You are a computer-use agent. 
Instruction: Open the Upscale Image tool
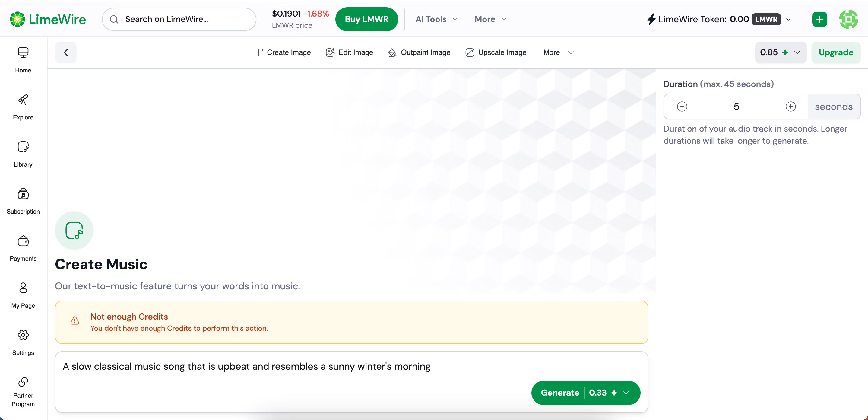[x=495, y=52]
